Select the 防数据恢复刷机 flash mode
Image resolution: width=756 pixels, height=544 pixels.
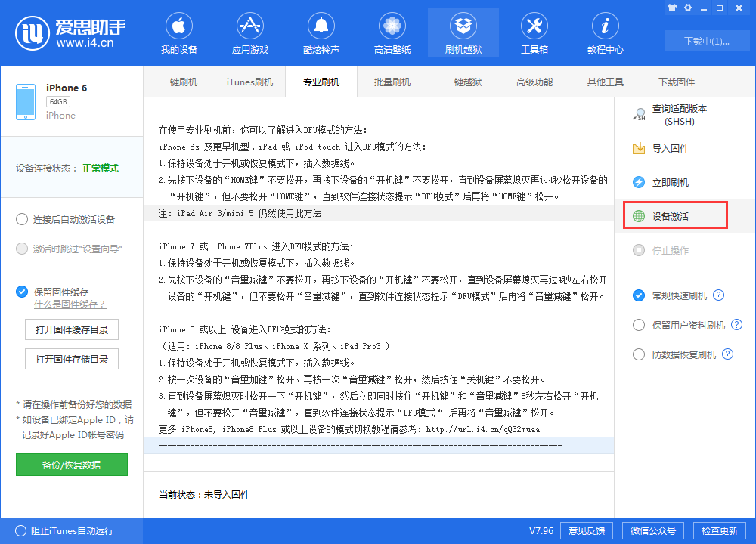638,354
